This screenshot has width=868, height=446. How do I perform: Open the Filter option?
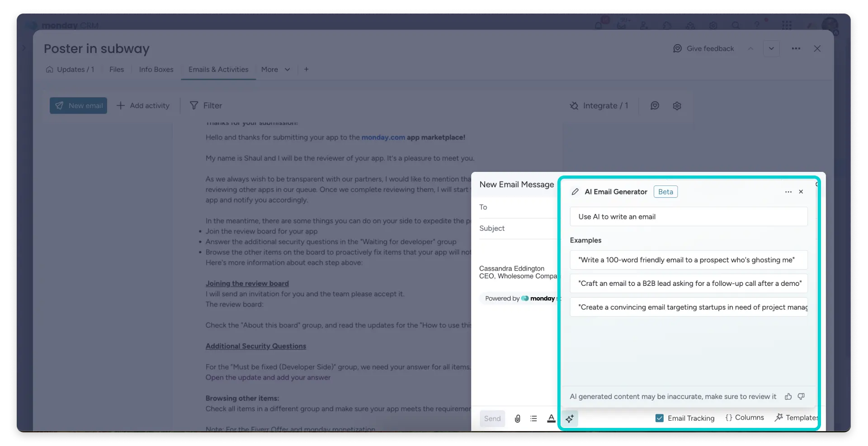[206, 105]
